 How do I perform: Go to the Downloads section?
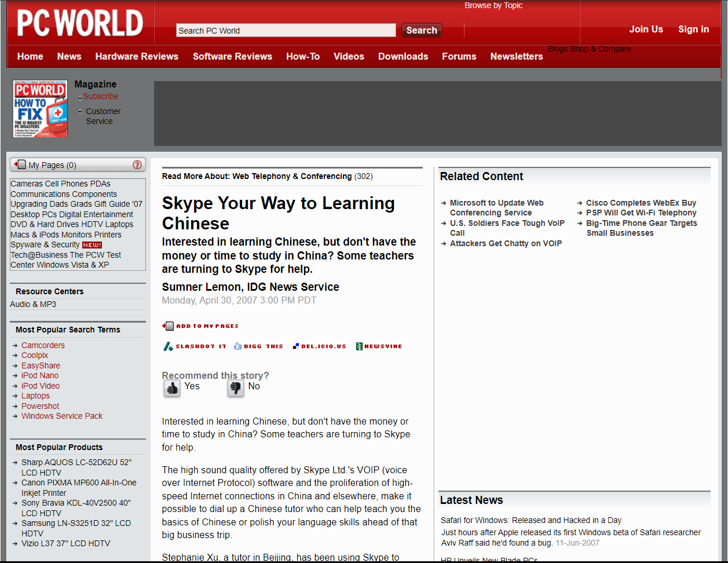403,56
